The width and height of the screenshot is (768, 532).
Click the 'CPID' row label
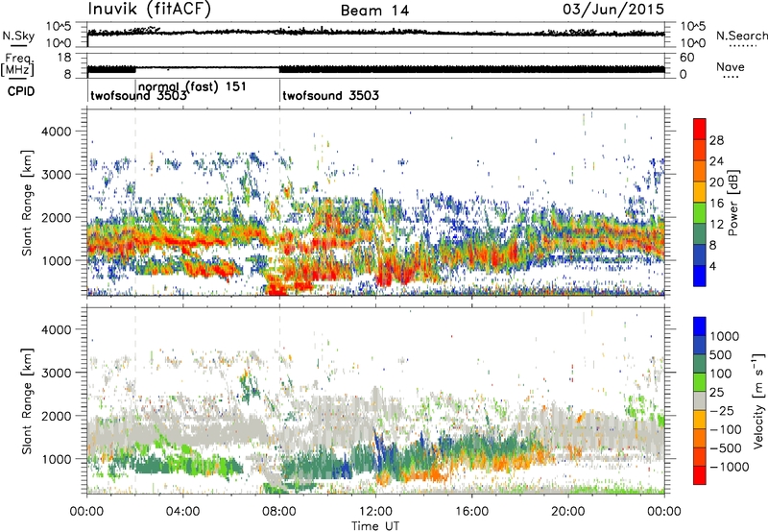tap(21, 91)
